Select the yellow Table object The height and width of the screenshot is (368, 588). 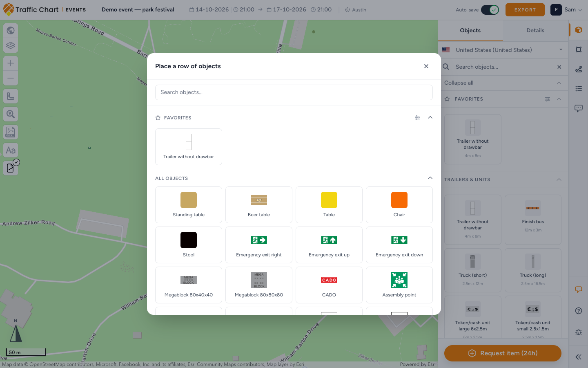[329, 205]
